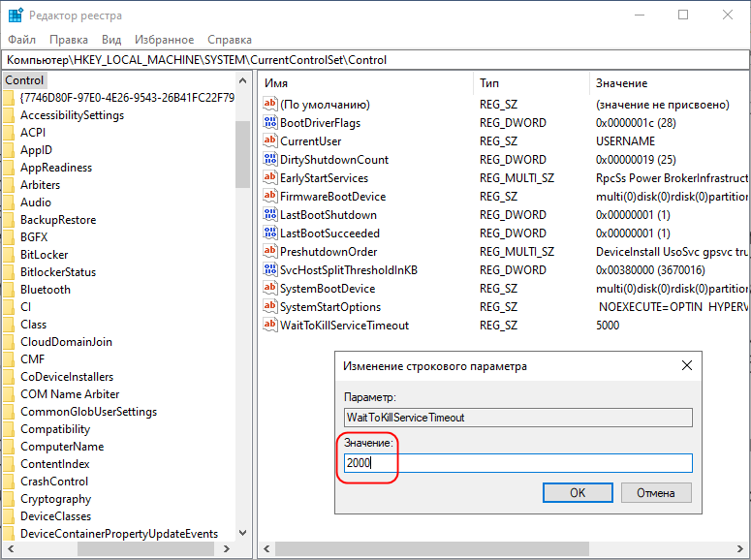Click the folder icon of AccessibilitySettings key

[9, 115]
